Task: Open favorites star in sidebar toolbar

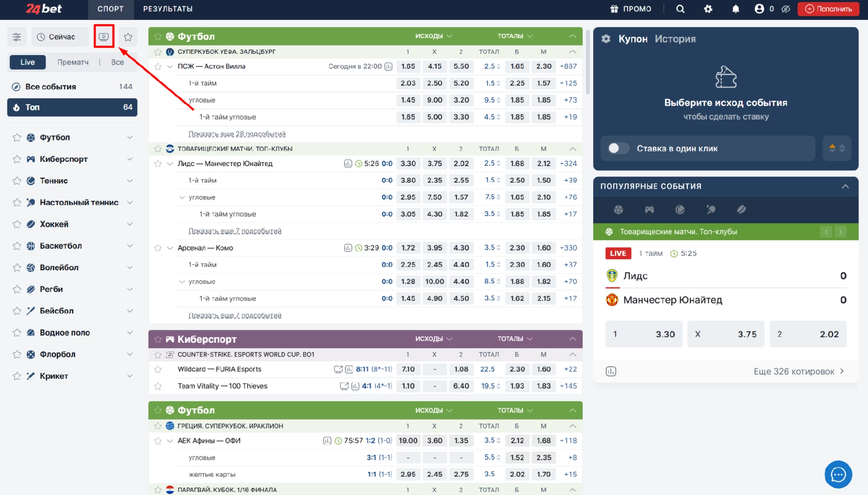Action: click(x=128, y=37)
